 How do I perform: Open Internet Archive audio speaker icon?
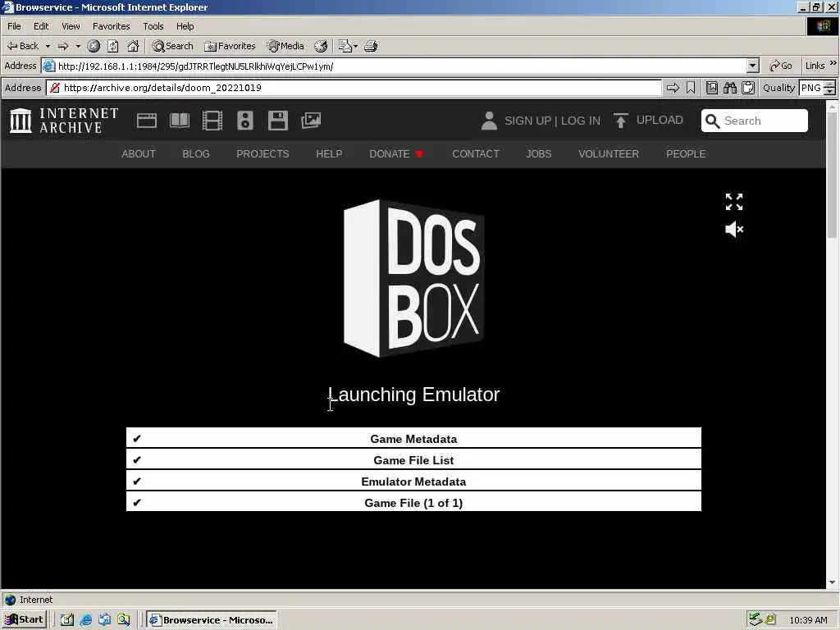244,121
